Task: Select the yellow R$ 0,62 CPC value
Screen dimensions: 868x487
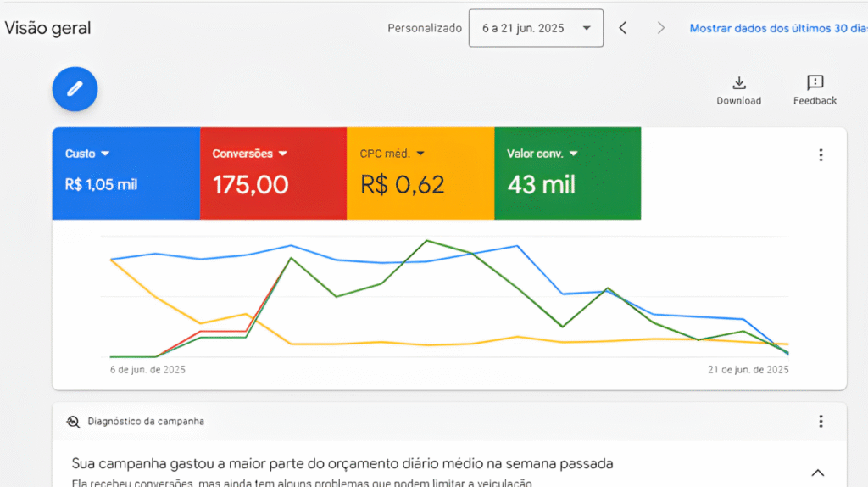Action: [x=402, y=184]
